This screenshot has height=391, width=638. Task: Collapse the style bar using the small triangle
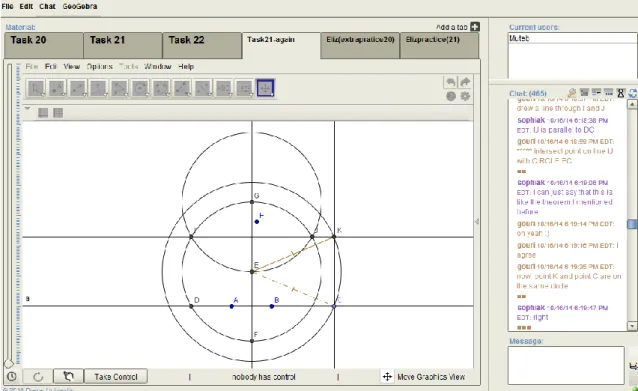[27, 109]
